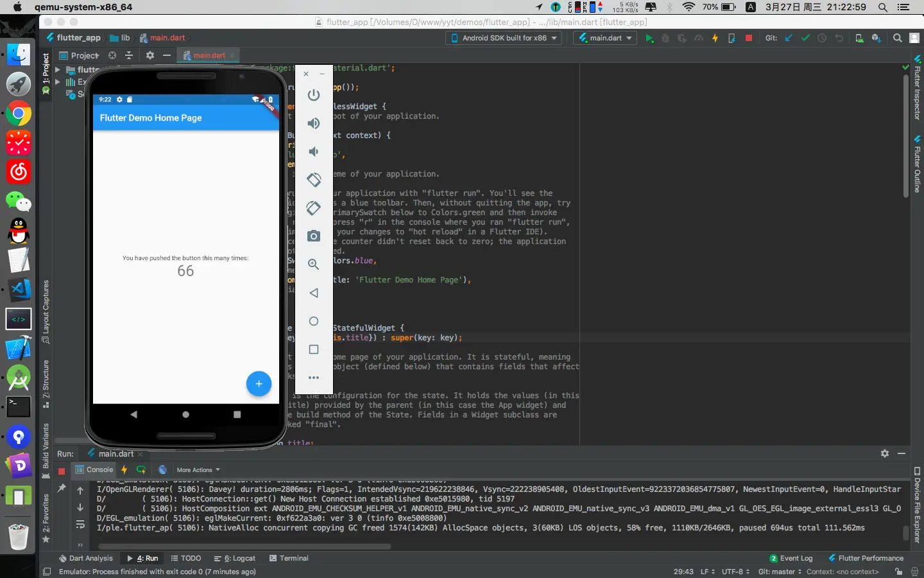
Task: Open Dart Analysis tool window
Action: (x=85, y=559)
